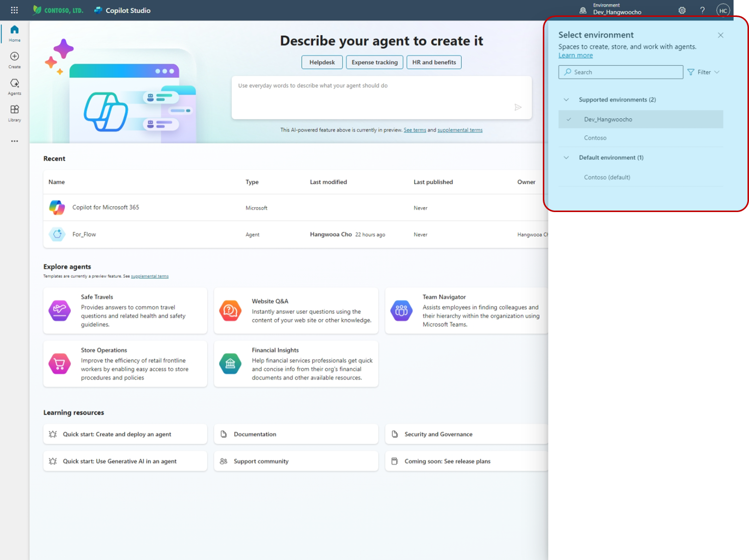Open the Environment Dev_Hangwoocho selector in header
Image resolution: width=749 pixels, height=560 pixels.
tap(610, 9)
